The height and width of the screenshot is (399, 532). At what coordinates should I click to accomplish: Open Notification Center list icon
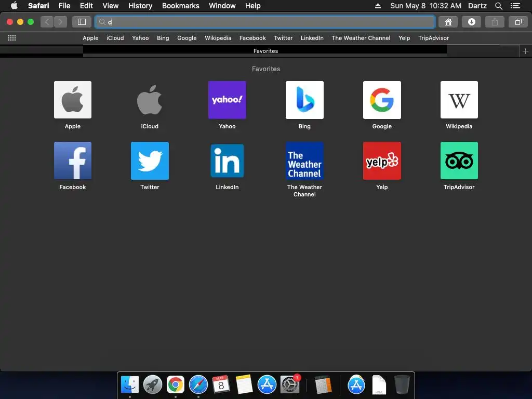click(x=515, y=6)
